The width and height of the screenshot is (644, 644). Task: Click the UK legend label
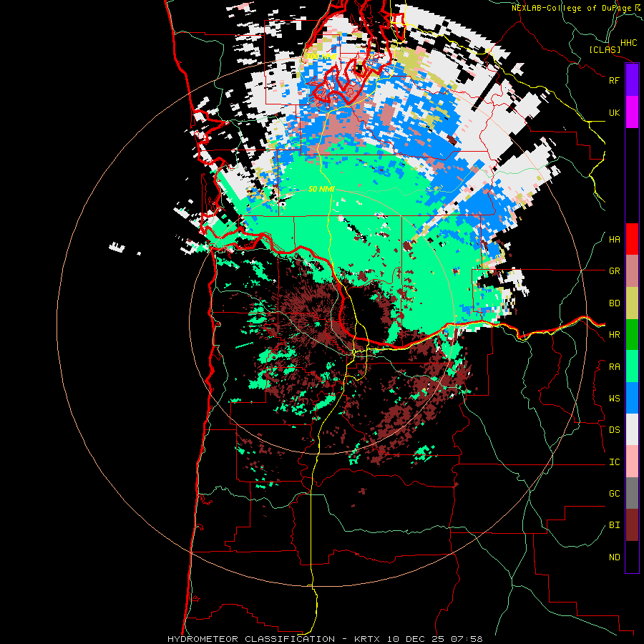click(614, 112)
